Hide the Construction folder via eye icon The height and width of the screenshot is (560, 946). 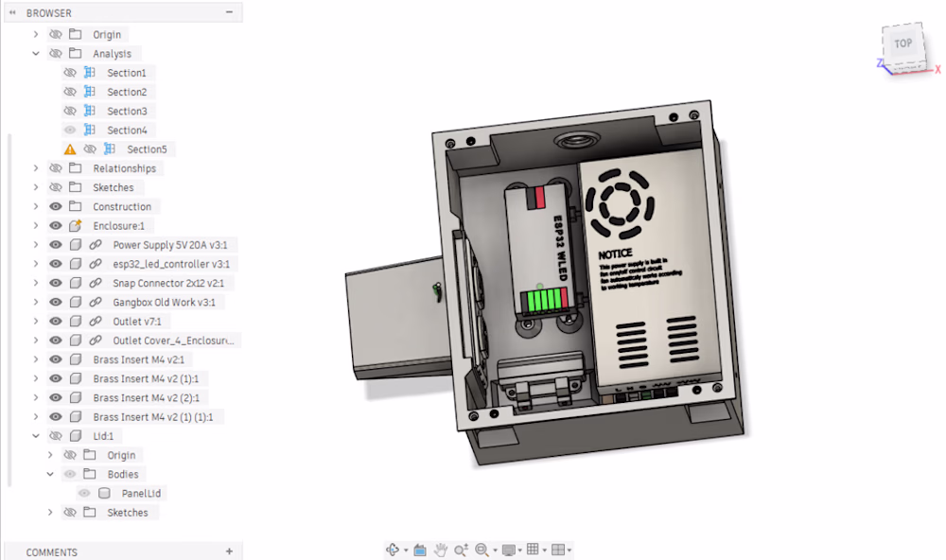[56, 206]
